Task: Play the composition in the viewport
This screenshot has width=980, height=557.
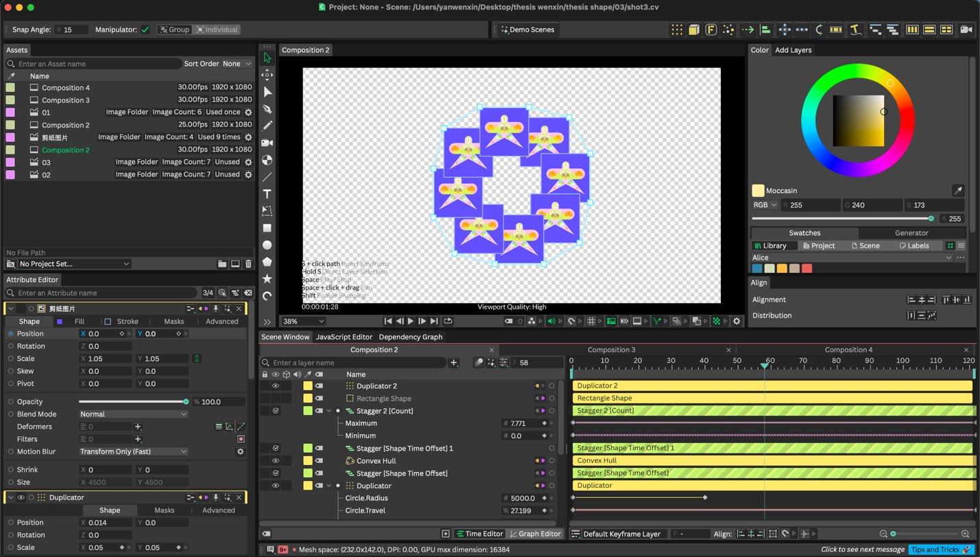Action: [411, 321]
